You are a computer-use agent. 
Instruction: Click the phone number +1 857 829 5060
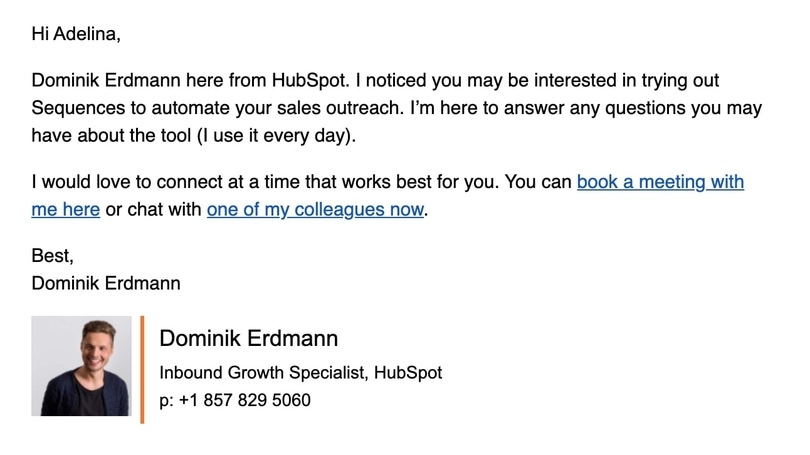click(244, 400)
